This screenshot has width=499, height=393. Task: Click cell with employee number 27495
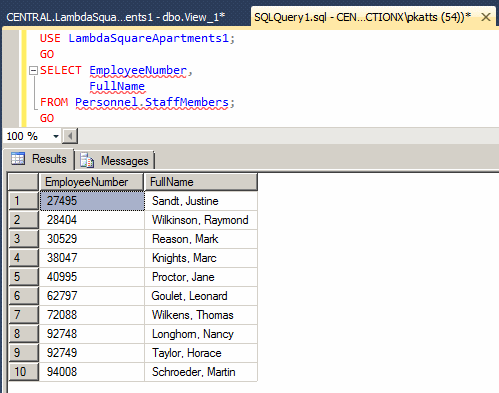(92, 201)
